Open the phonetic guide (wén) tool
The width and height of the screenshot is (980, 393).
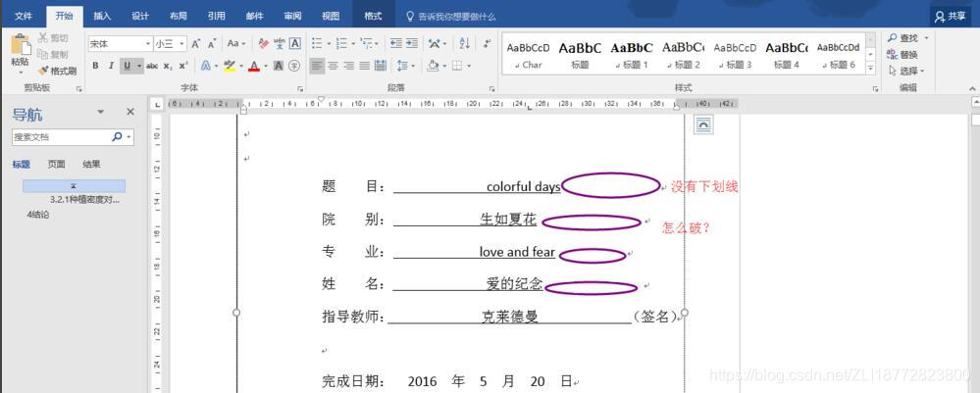280,44
